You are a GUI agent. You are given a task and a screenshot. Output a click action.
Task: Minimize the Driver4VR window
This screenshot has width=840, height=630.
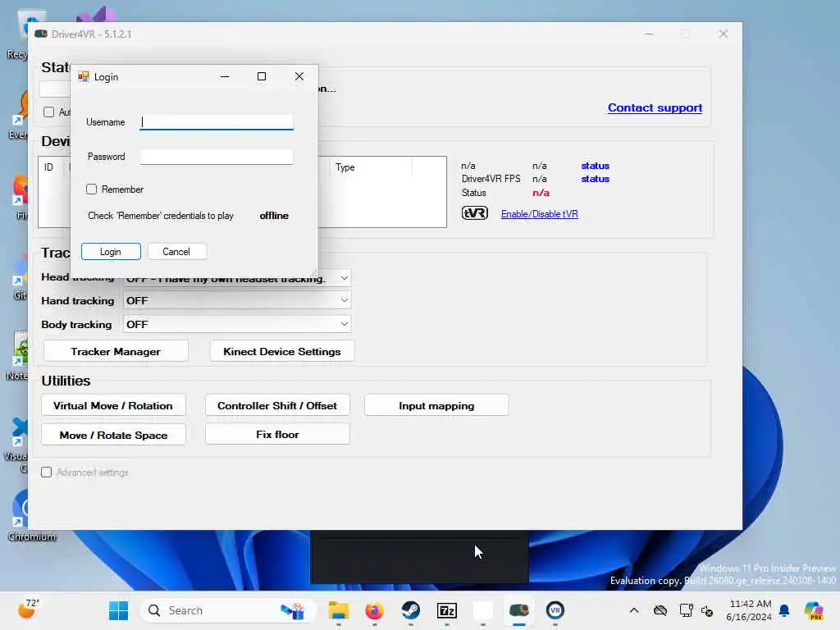point(649,34)
